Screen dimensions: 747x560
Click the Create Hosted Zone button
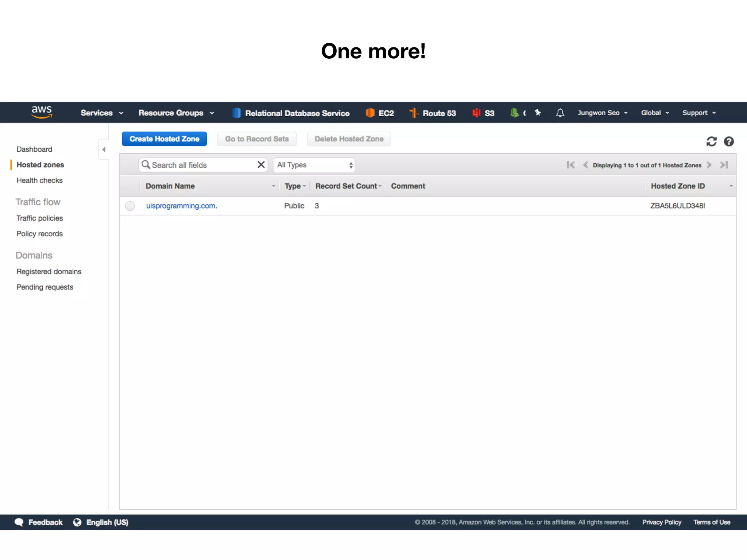coord(164,139)
